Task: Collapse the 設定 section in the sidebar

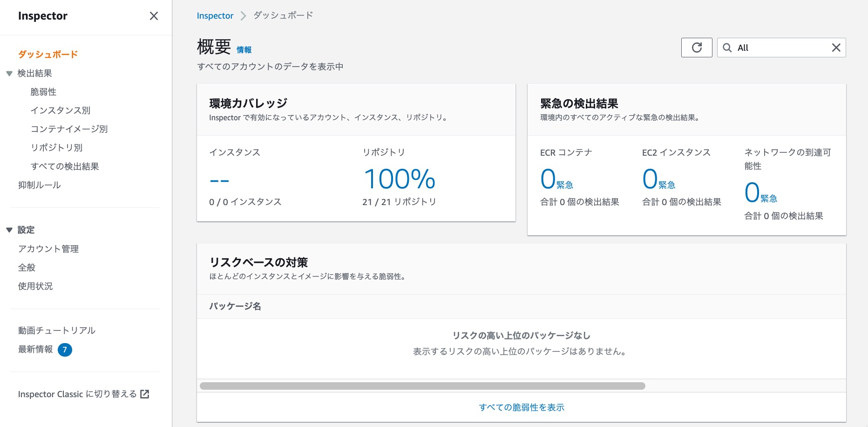Action: click(8, 230)
